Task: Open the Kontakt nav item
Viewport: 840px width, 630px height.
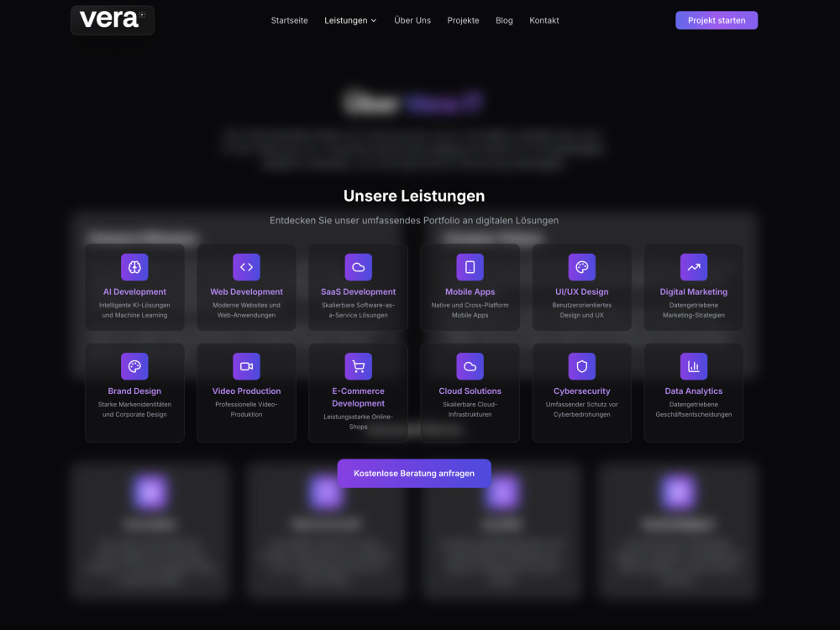Action: pyautogui.click(x=544, y=20)
